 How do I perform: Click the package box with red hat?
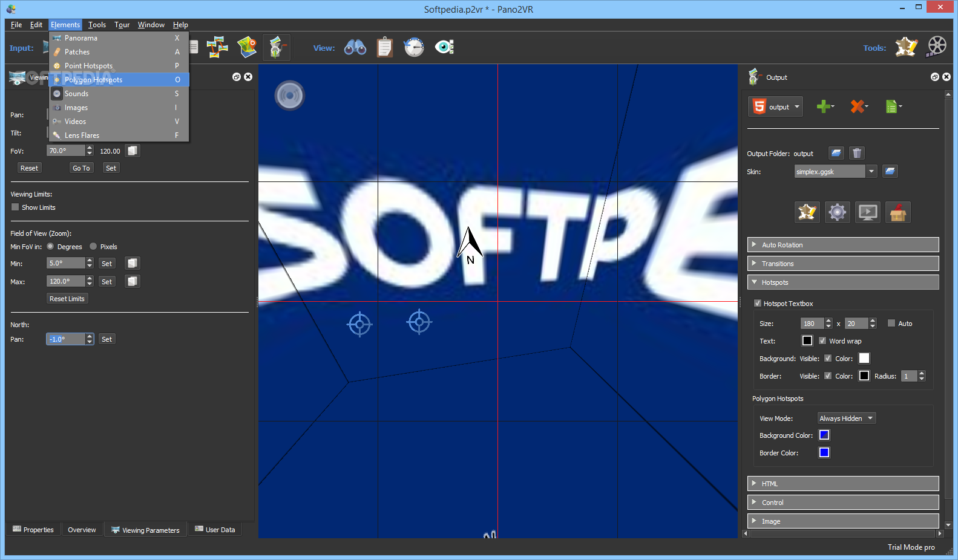[x=898, y=212]
